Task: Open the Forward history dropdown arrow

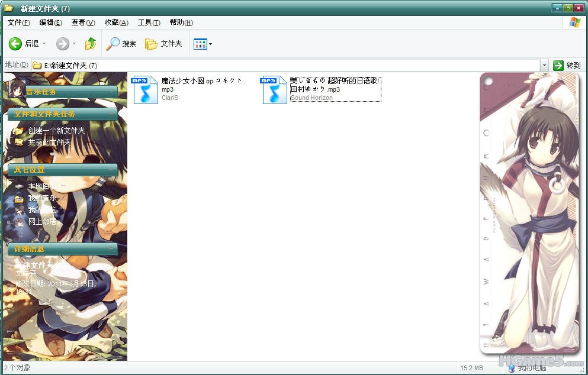Action: [x=74, y=43]
